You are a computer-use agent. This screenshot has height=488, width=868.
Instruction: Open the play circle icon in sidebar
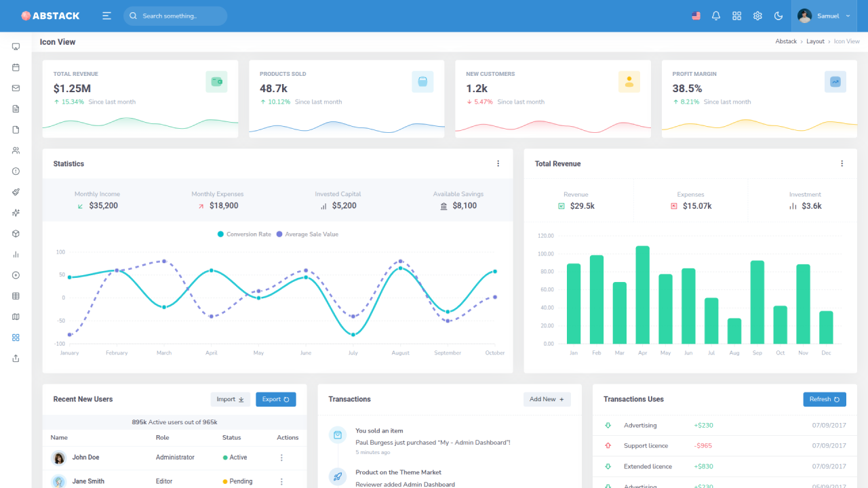click(16, 275)
